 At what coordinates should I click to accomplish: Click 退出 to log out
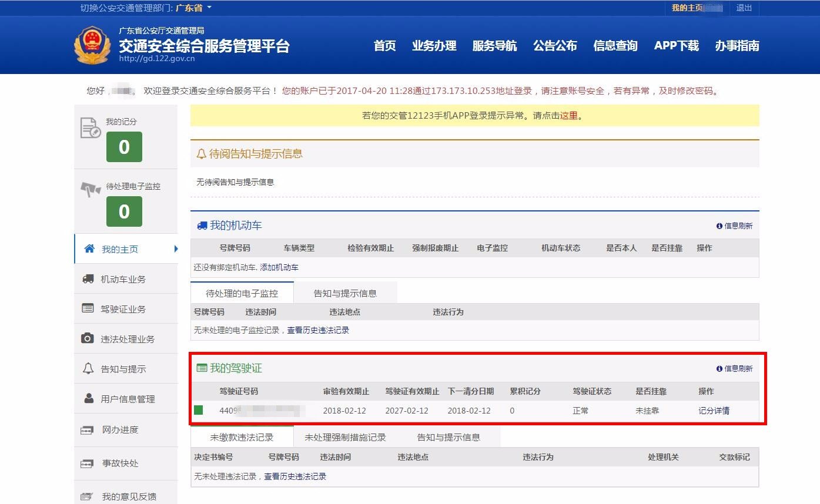pyautogui.click(x=744, y=8)
